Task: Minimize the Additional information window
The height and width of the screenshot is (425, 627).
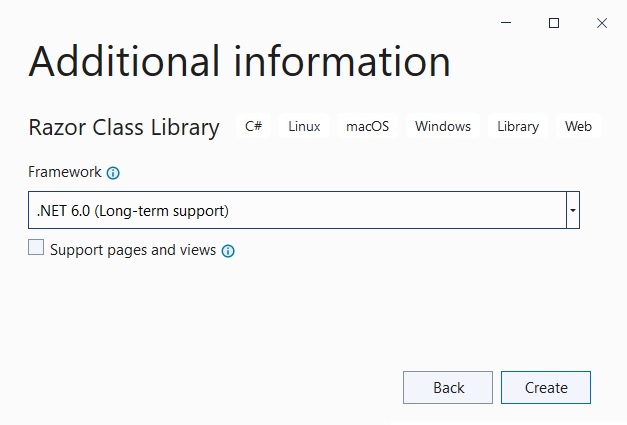Action: click(x=506, y=23)
